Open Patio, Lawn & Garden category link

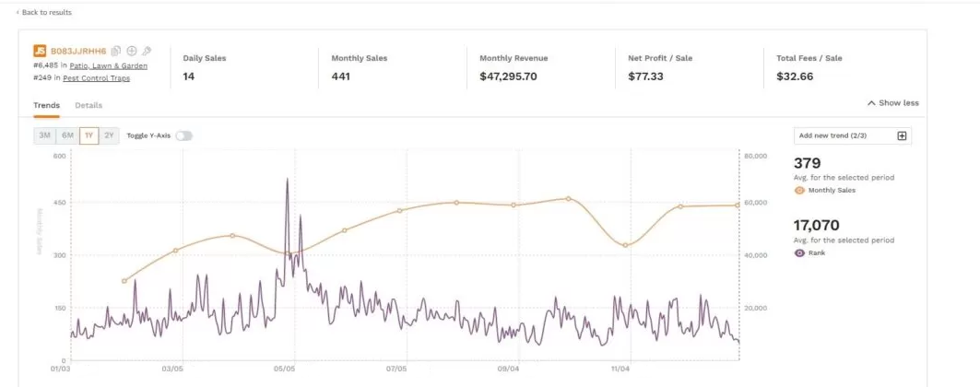pos(108,65)
